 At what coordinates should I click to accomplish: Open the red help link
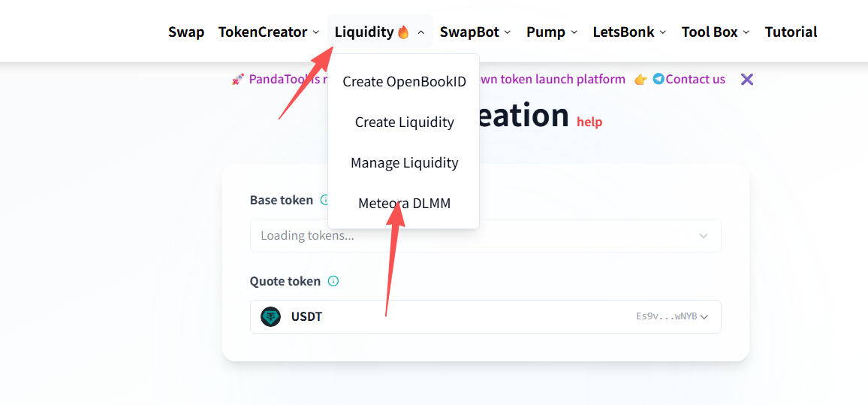click(x=589, y=122)
